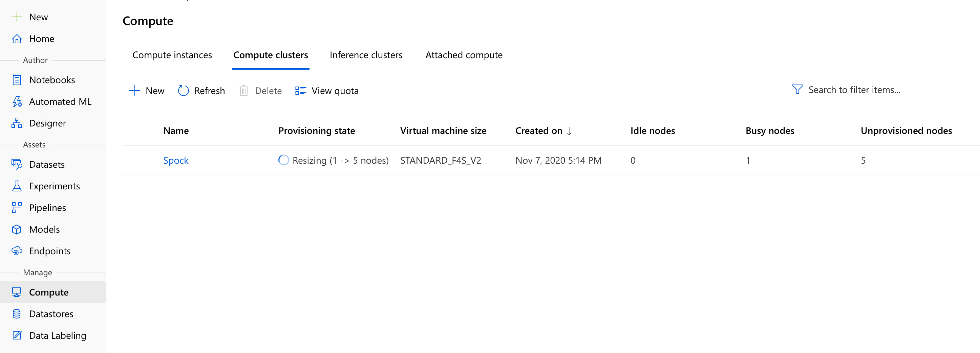Image resolution: width=980 pixels, height=353 pixels.
Task: Open the Datasets icon
Action: click(17, 164)
